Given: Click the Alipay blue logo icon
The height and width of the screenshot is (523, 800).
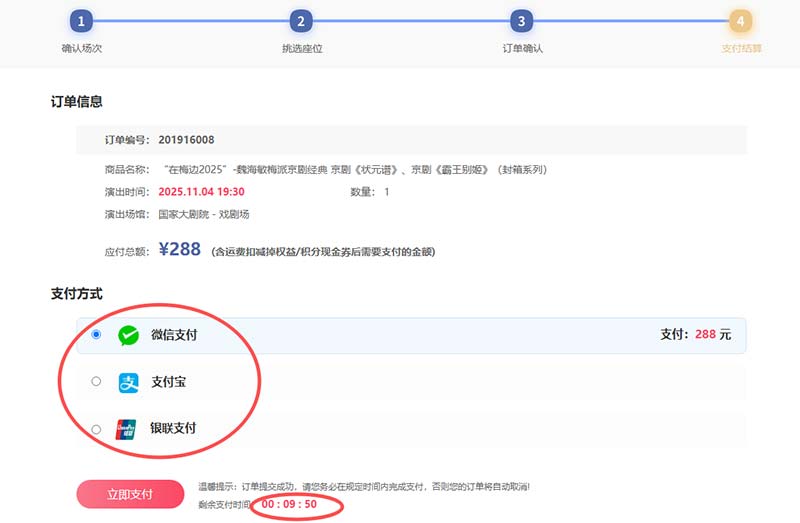Looking at the screenshot, I should [128, 382].
